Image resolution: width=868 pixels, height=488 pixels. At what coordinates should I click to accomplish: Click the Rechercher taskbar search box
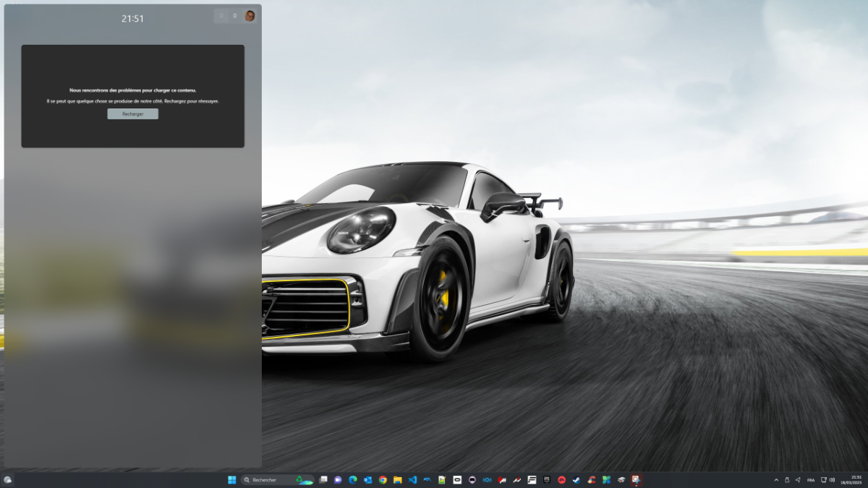(x=278, y=480)
